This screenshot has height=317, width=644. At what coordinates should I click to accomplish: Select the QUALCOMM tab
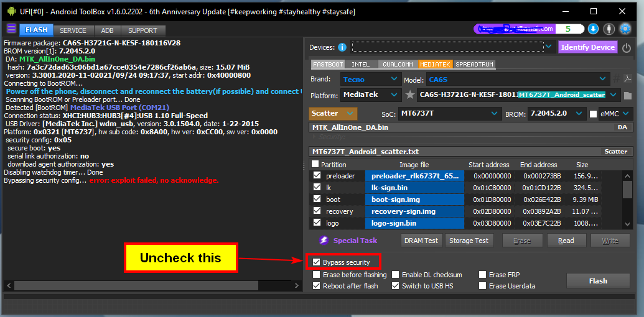(398, 65)
